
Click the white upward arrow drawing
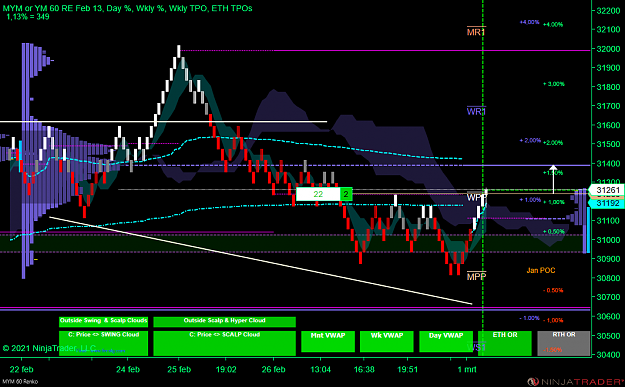(x=553, y=179)
